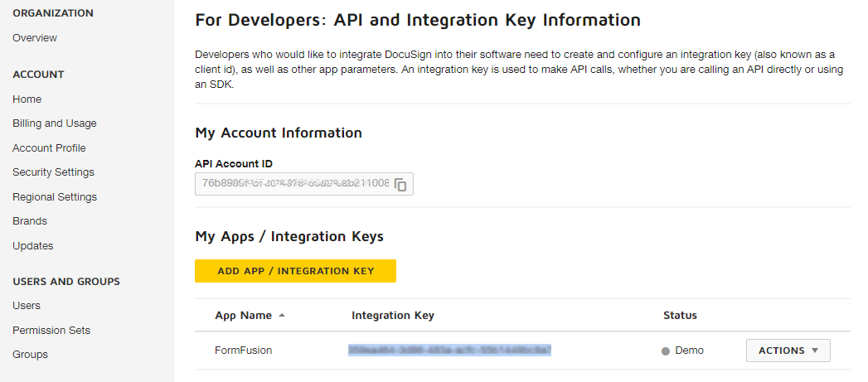Select the blurred FormFusion integration key
This screenshot has width=868, height=382.
click(x=449, y=351)
